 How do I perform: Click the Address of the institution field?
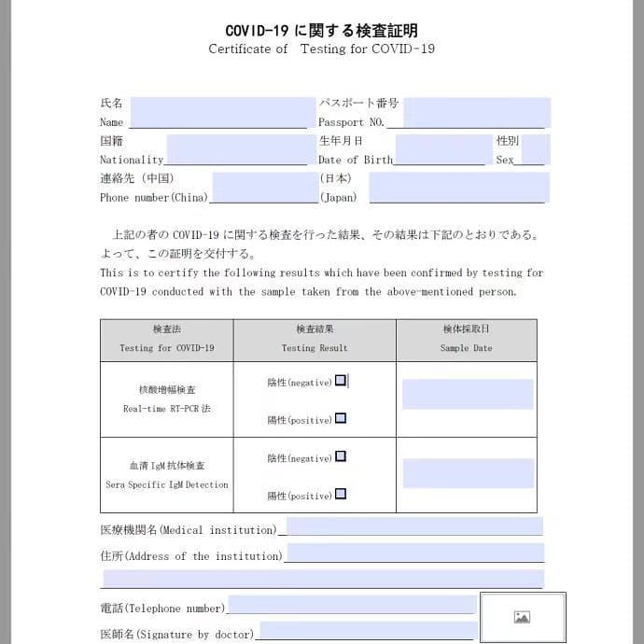pos(415,553)
